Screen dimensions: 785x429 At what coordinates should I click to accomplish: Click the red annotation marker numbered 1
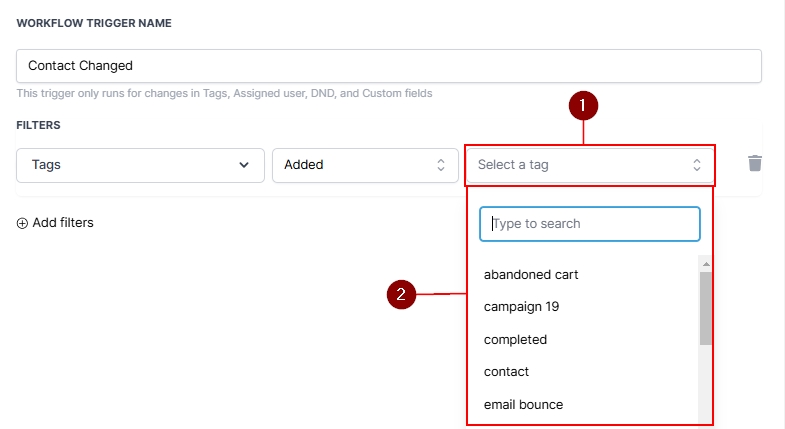(x=583, y=104)
